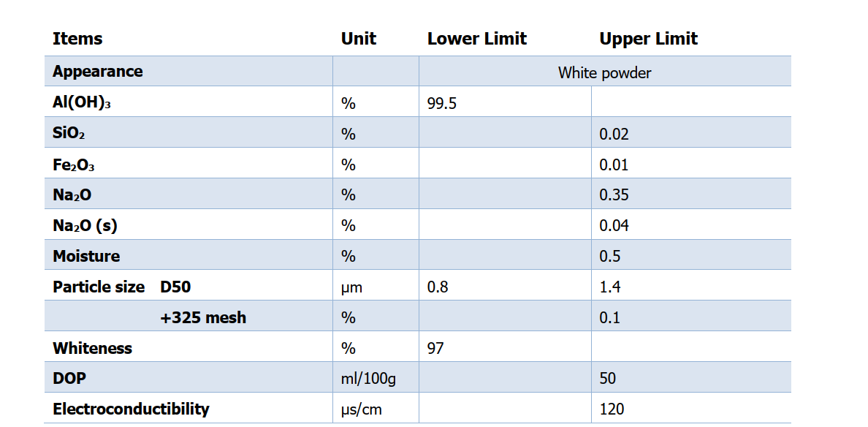The height and width of the screenshot is (427, 868).
Task: Click the Moisture row label
Action: click(x=85, y=257)
